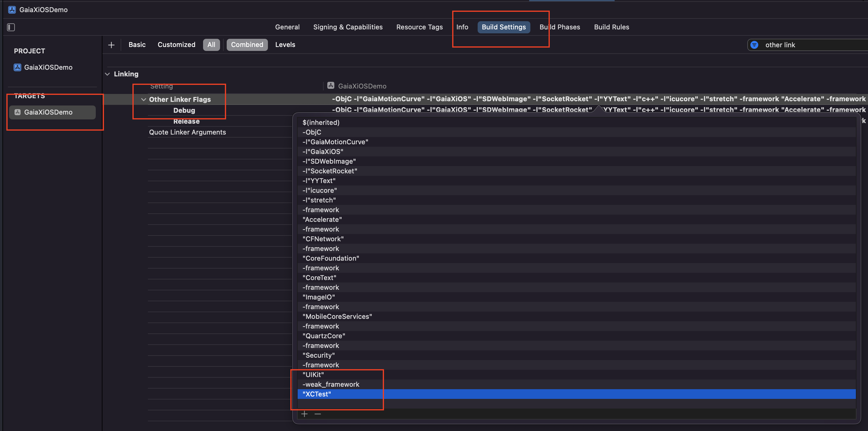Toggle the Combined view mode
868x431 pixels.
pyautogui.click(x=247, y=45)
